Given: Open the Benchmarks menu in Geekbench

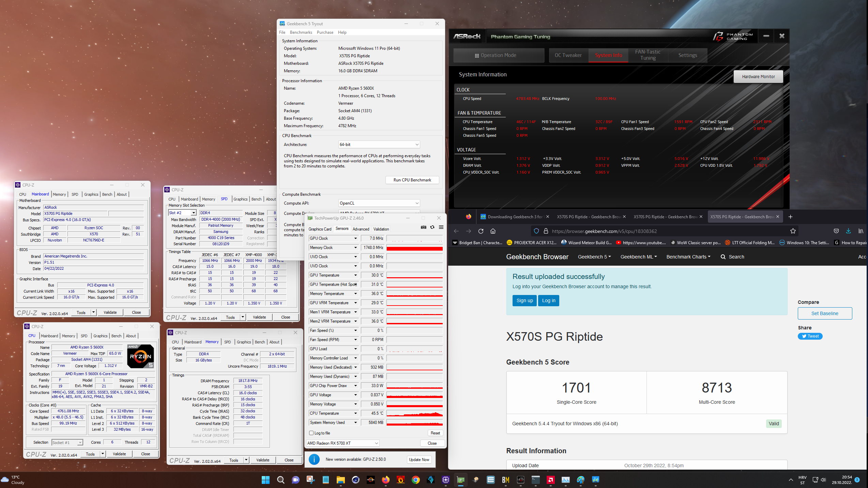Looking at the screenshot, I should point(301,32).
